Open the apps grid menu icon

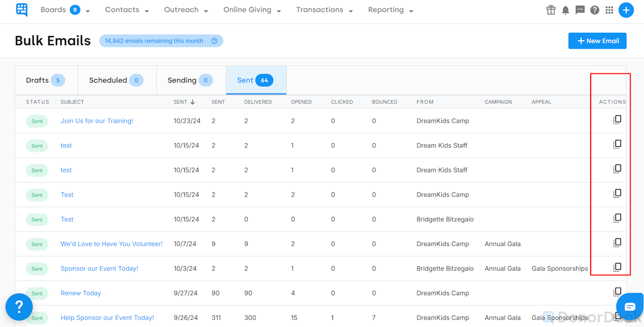point(609,10)
